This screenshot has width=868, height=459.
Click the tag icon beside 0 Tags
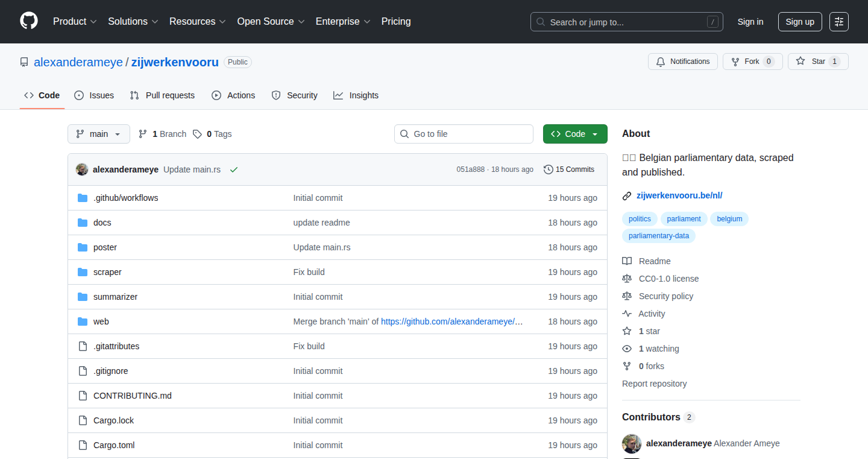(x=197, y=134)
